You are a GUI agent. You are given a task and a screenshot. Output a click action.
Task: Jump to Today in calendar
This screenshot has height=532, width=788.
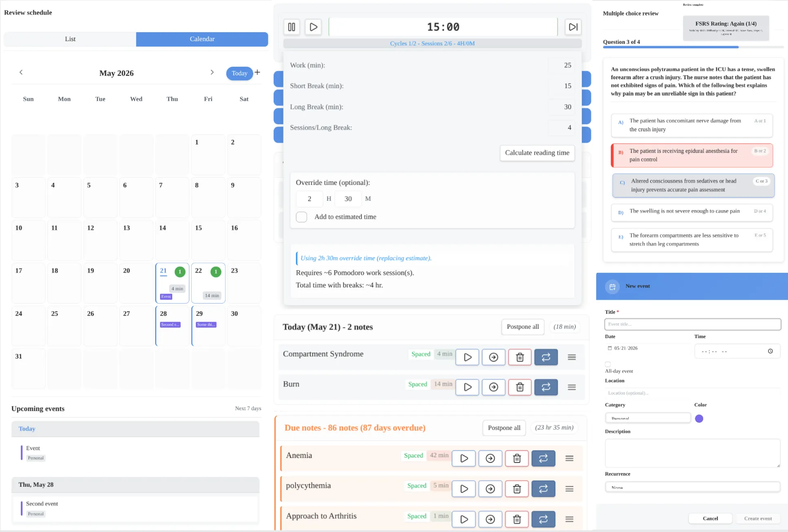coord(239,73)
